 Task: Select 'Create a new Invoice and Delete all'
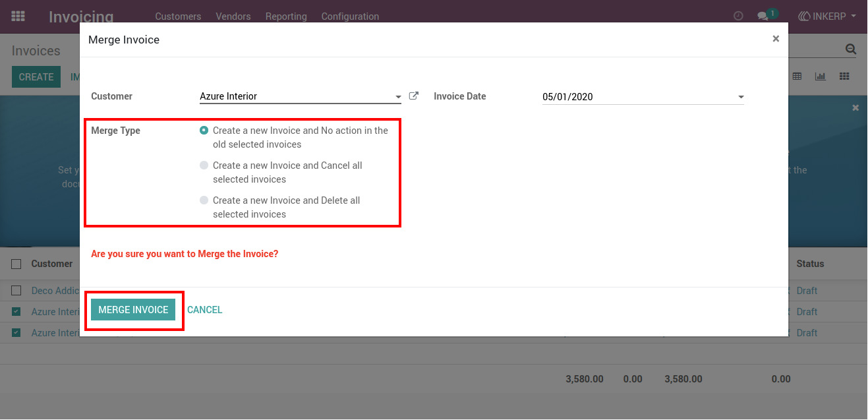pos(204,200)
